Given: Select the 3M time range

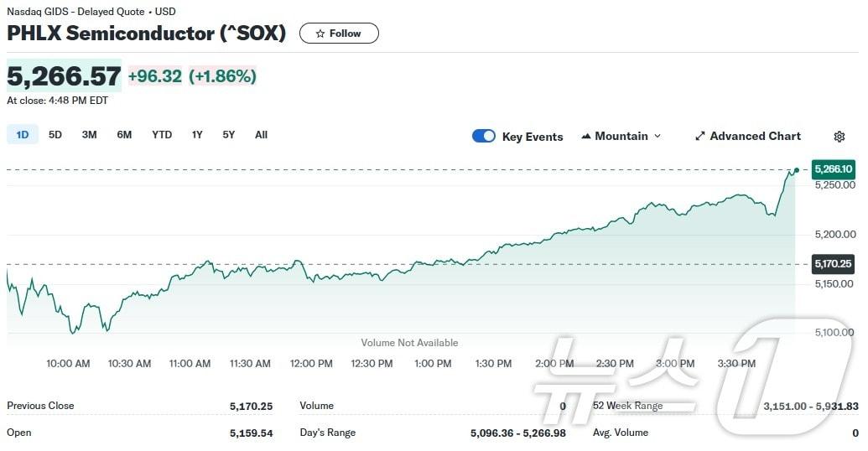Looking at the screenshot, I should tap(89, 134).
